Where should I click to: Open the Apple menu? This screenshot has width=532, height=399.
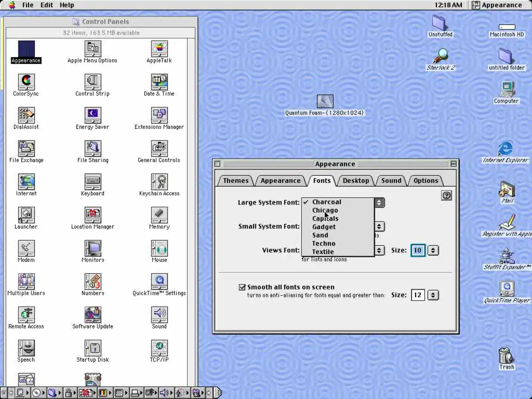(12, 5)
